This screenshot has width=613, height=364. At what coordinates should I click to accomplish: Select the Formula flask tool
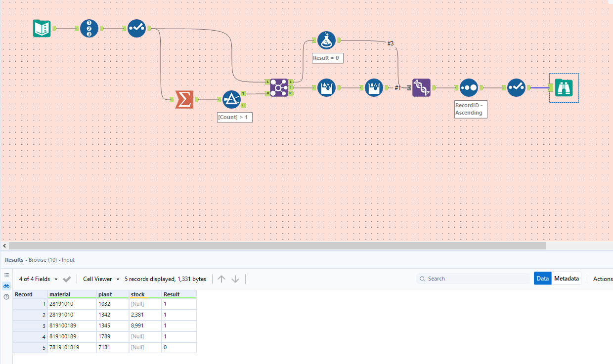click(x=326, y=40)
